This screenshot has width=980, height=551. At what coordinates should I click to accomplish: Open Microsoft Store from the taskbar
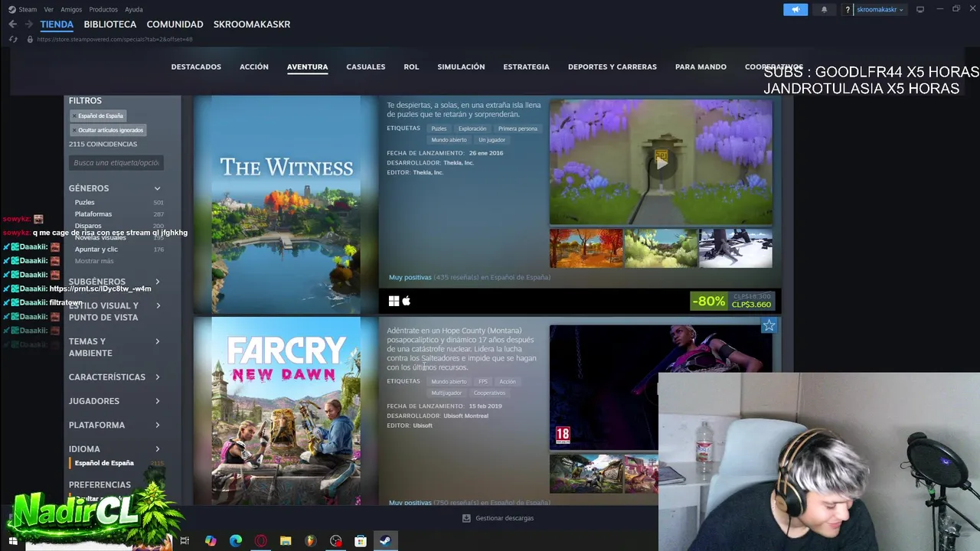click(x=361, y=541)
